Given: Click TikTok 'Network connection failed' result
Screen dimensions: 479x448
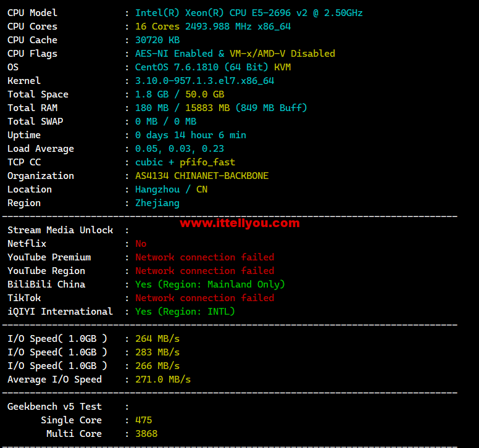Looking at the screenshot, I should pyautogui.click(x=205, y=298).
